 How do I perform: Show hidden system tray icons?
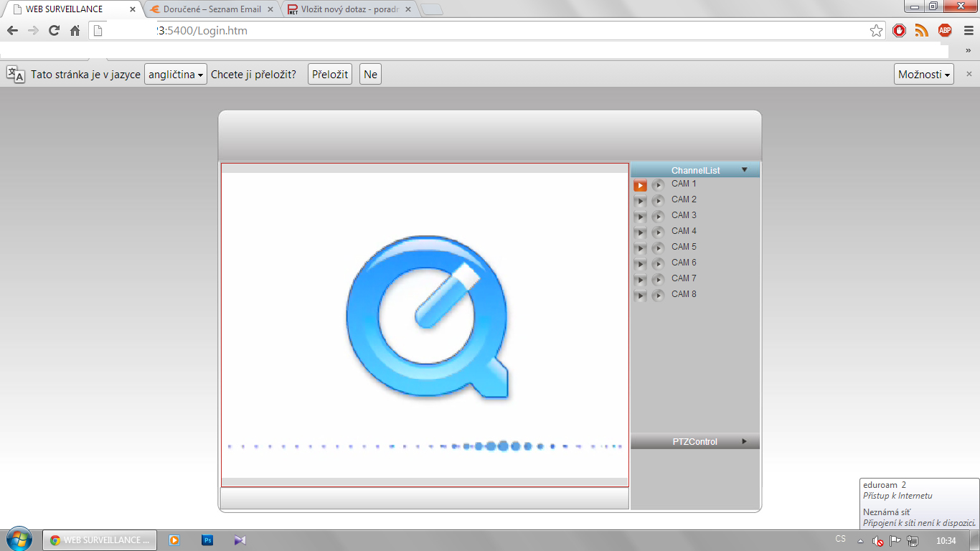(x=860, y=541)
